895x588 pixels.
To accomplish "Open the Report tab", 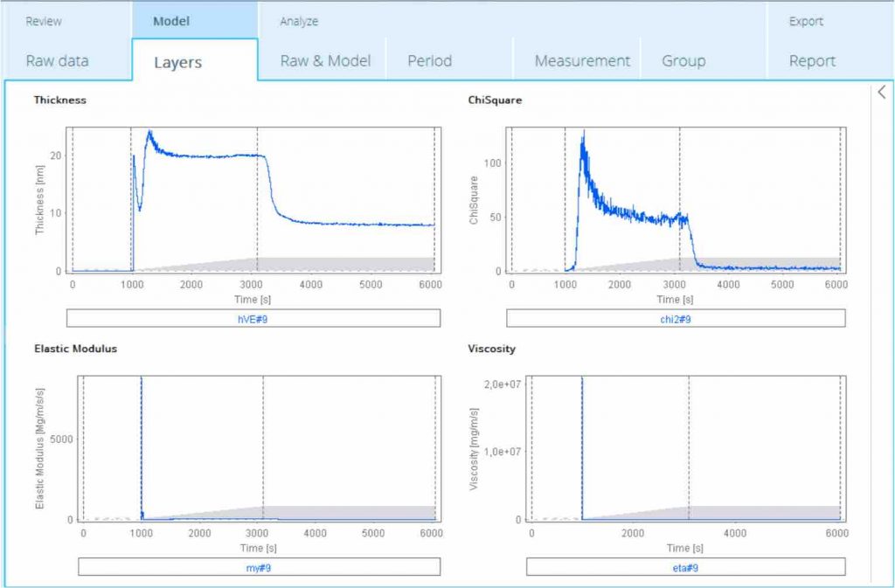I will pos(812,61).
